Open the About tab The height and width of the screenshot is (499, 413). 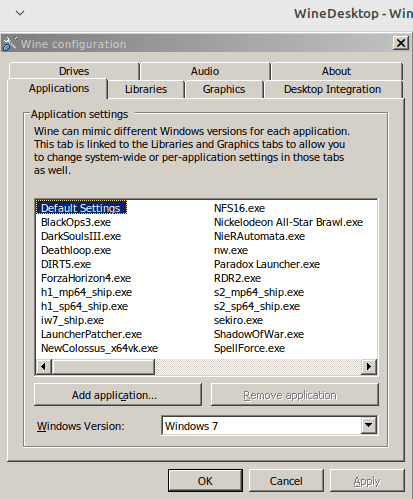point(336,71)
